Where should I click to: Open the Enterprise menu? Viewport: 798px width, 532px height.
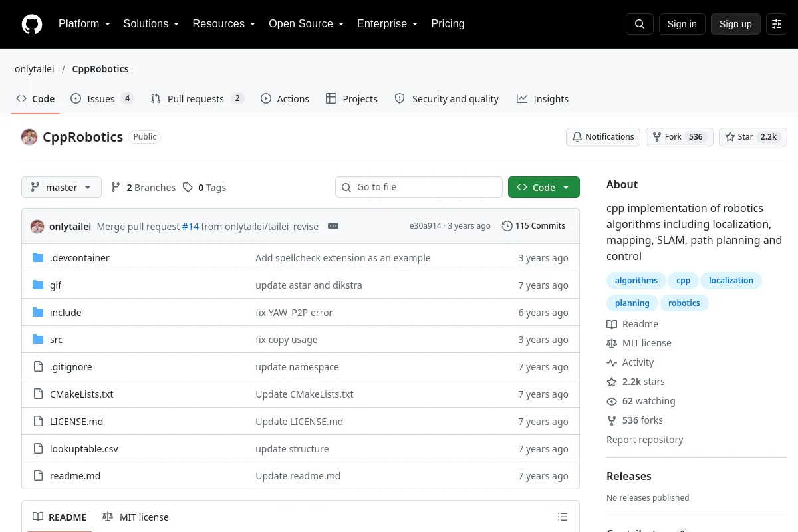coord(387,24)
